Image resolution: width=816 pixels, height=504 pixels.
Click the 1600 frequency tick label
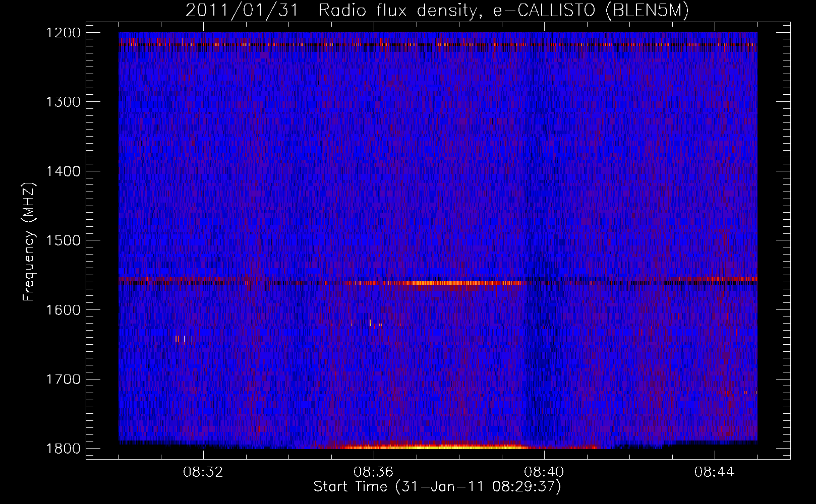click(64, 310)
